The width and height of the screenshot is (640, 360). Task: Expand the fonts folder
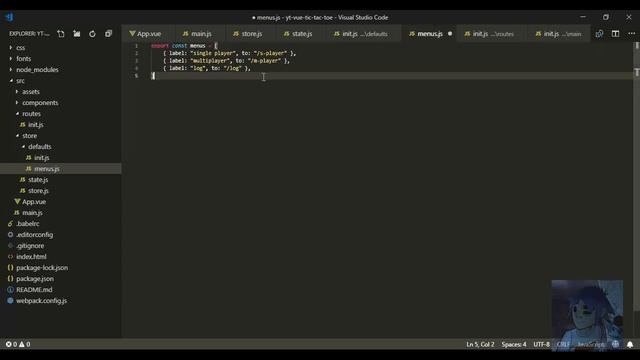[x=23, y=59]
